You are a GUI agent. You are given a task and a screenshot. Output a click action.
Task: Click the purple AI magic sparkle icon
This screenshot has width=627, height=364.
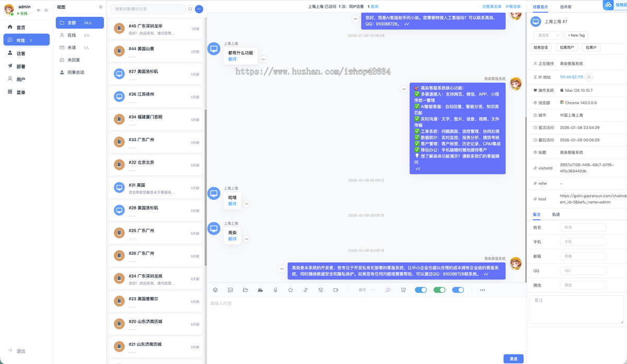[388, 290]
